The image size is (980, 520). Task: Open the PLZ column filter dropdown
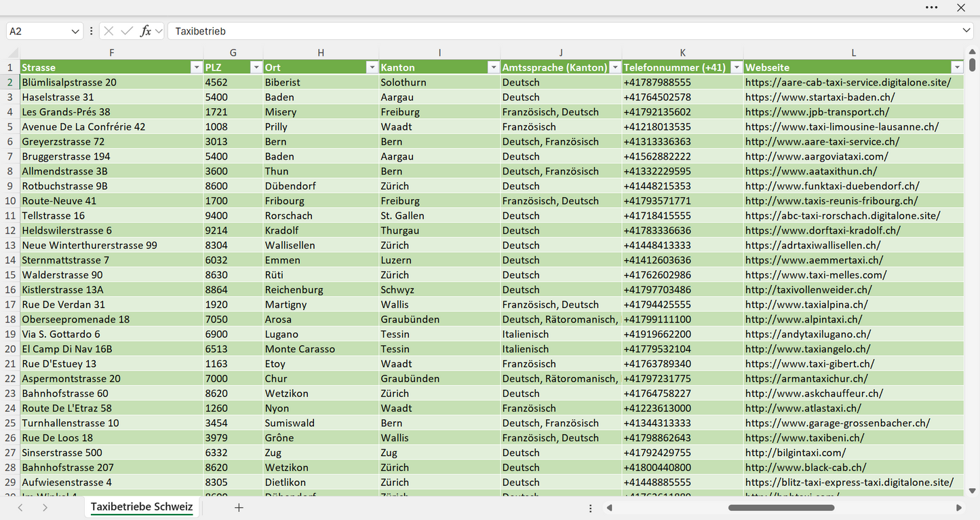[256, 67]
